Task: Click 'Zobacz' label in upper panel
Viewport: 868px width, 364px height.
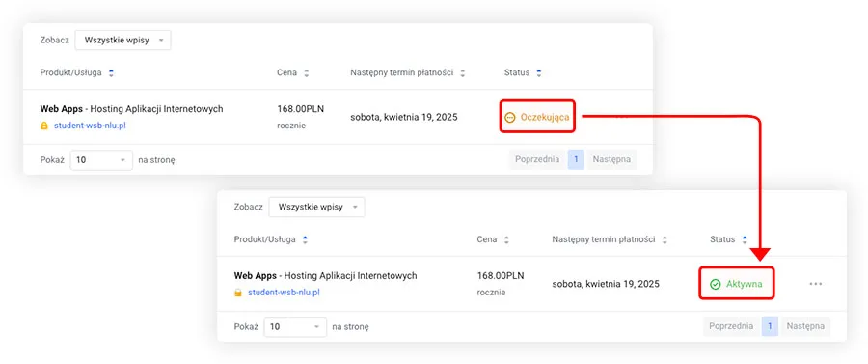Action: pyautogui.click(x=54, y=40)
